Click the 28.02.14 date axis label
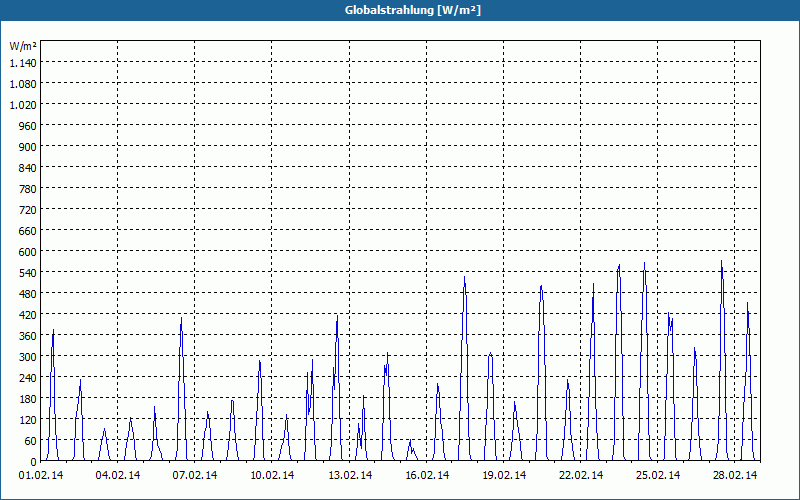Viewport: 800px width, 500px height. coord(735,475)
